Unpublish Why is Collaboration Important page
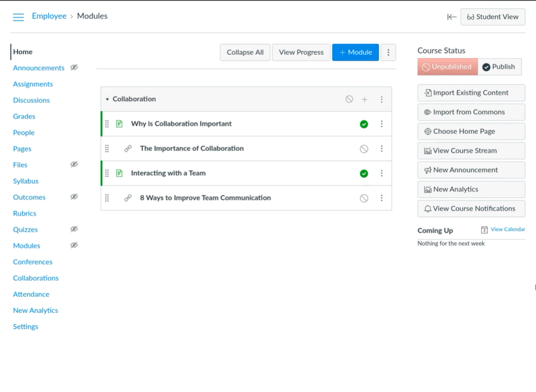This screenshot has width=536, height=392. coord(364,124)
